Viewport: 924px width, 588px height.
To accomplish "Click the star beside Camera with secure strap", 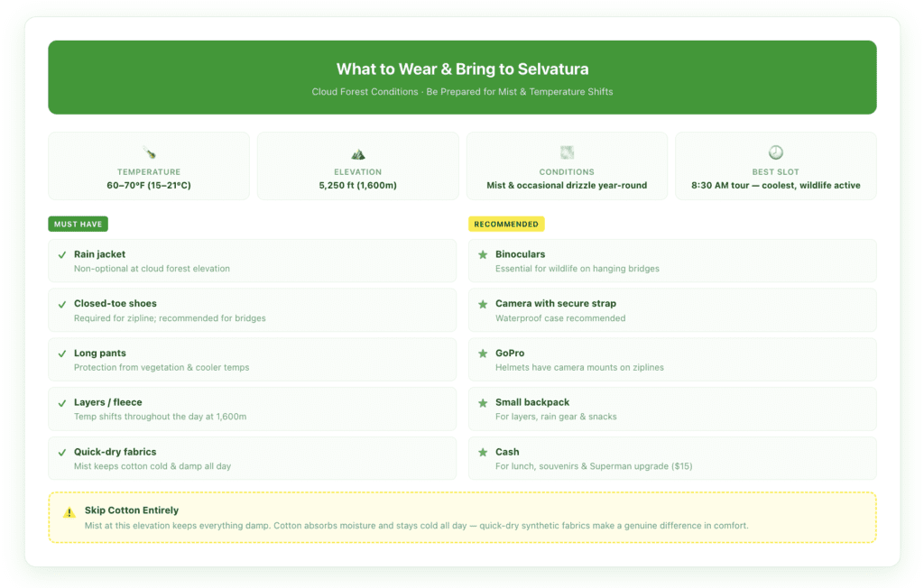I will (x=483, y=304).
